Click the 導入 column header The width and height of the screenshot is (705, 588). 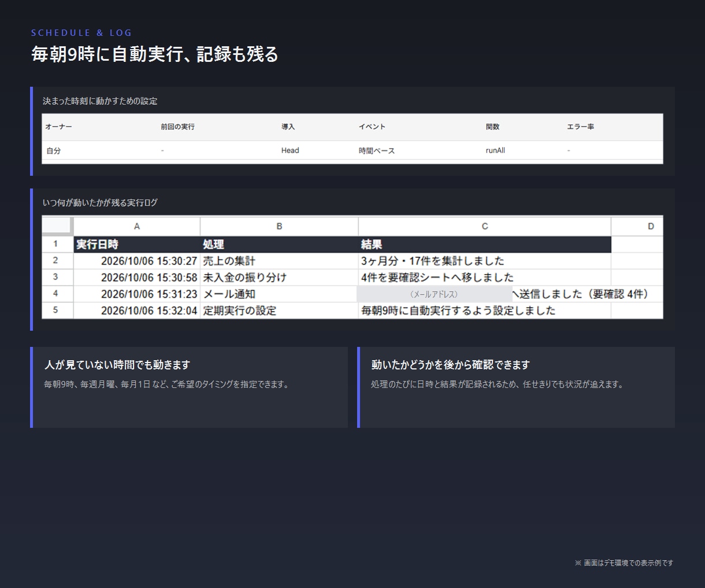pyautogui.click(x=288, y=127)
